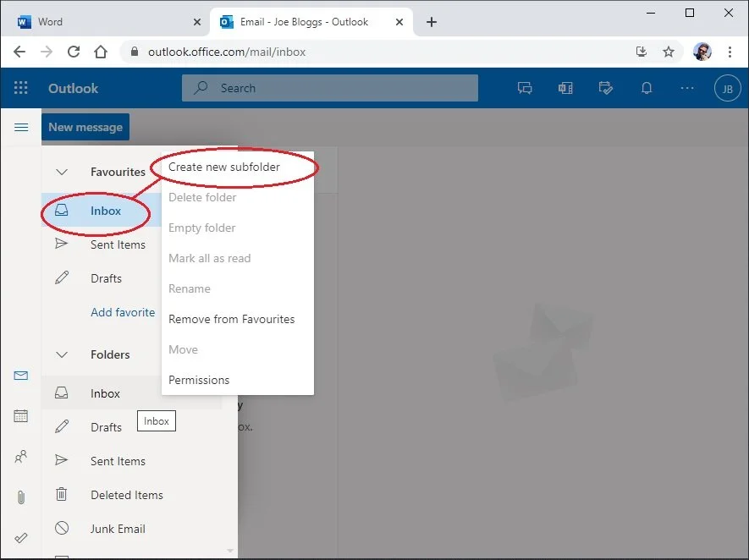The width and height of the screenshot is (749, 560).
Task: Open the Office apps icon in header
Action: (x=565, y=88)
